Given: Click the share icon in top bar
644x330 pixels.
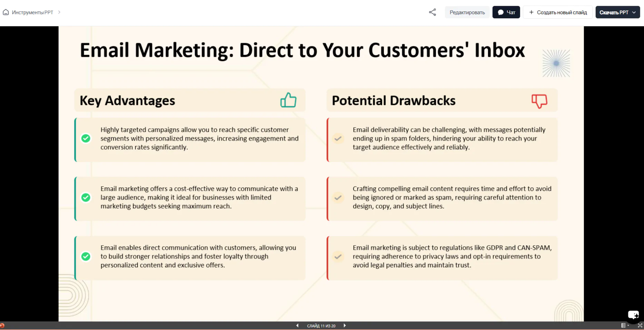Looking at the screenshot, I should (x=432, y=12).
